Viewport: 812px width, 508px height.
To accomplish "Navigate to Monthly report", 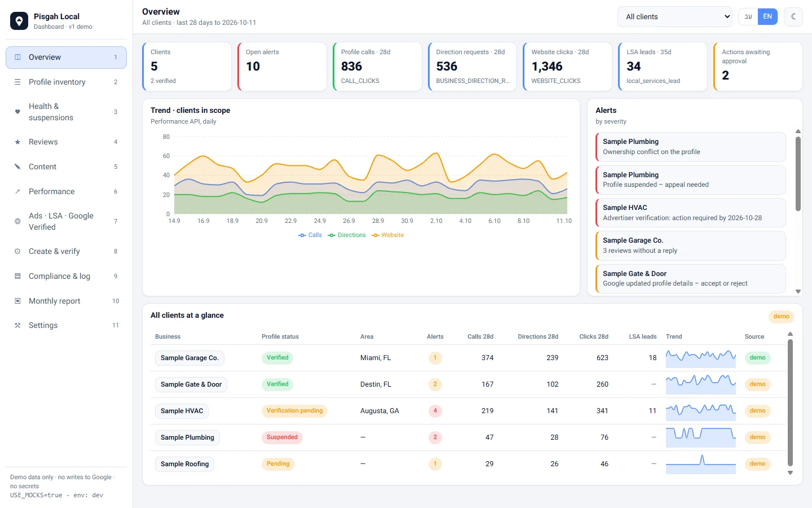I will point(66,301).
